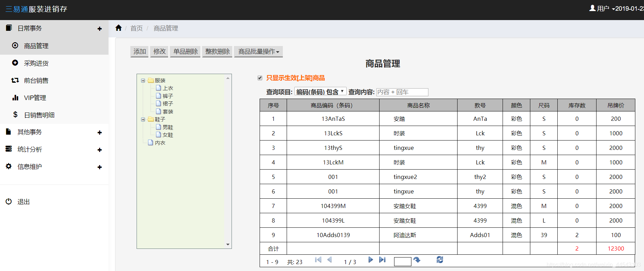Click the 商品编码 (条码) column header
Screen dimensions: 644x271
333,105
